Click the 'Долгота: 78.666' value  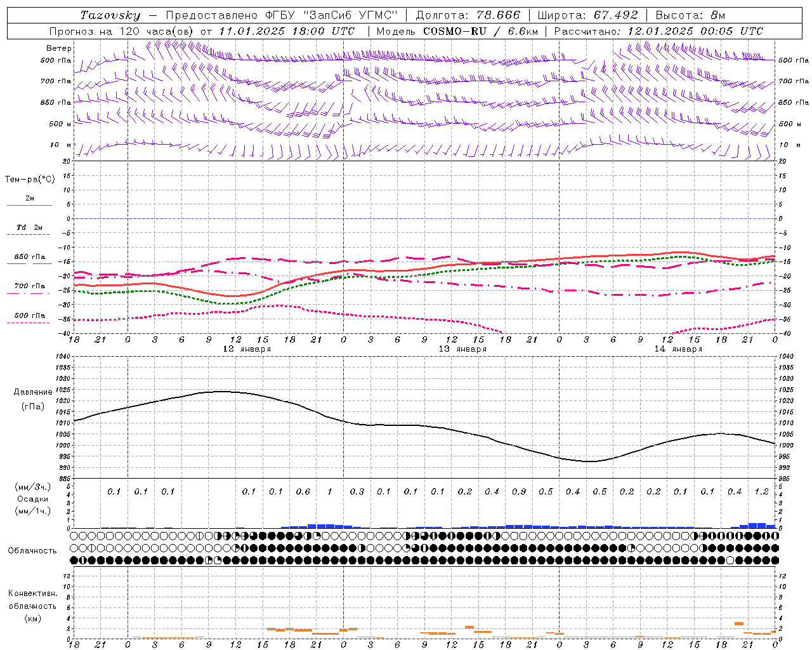coord(468,15)
